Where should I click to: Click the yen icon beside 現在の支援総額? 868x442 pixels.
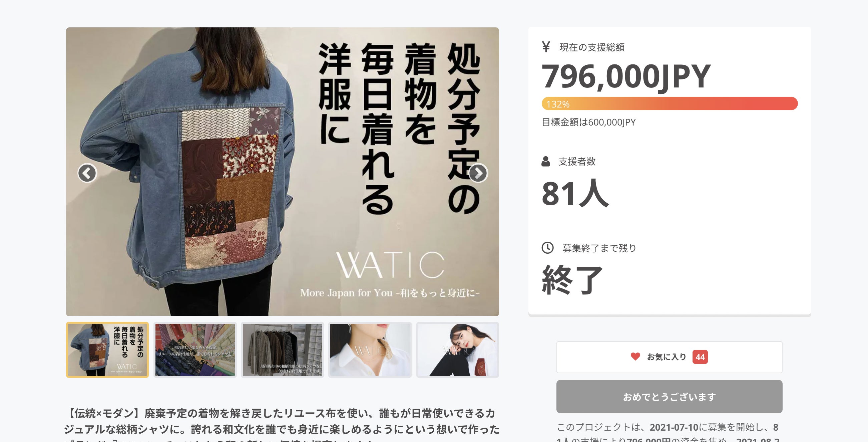point(546,46)
